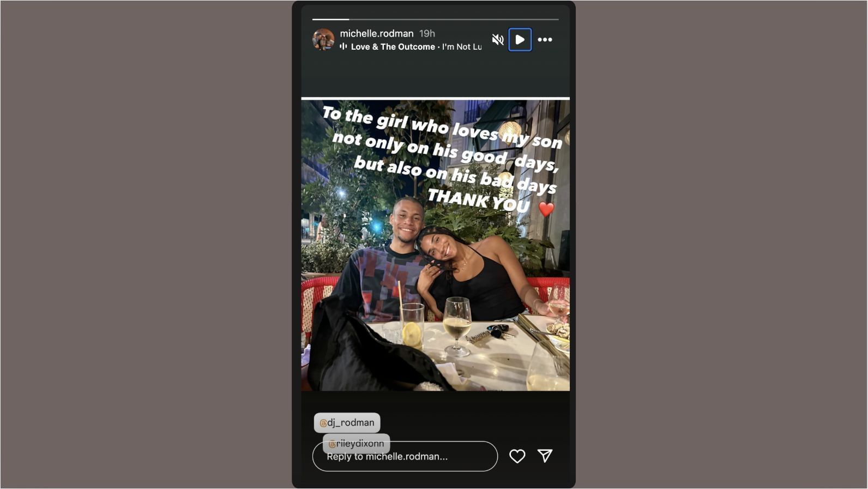
Task: Open the @rileydixonn mention tag
Action: coord(357,444)
